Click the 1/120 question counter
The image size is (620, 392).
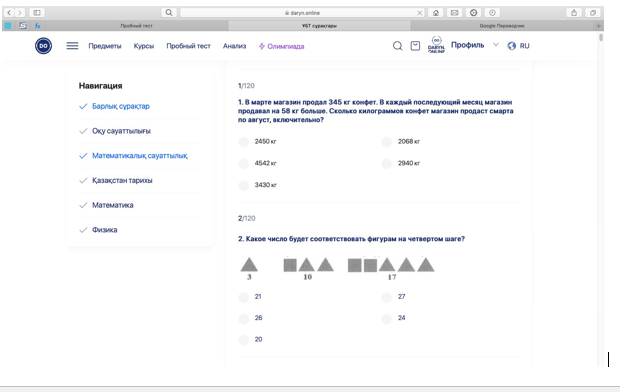246,86
